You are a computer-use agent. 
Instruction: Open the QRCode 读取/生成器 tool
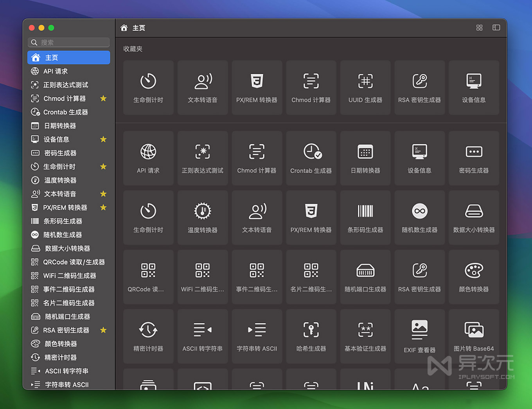148,277
